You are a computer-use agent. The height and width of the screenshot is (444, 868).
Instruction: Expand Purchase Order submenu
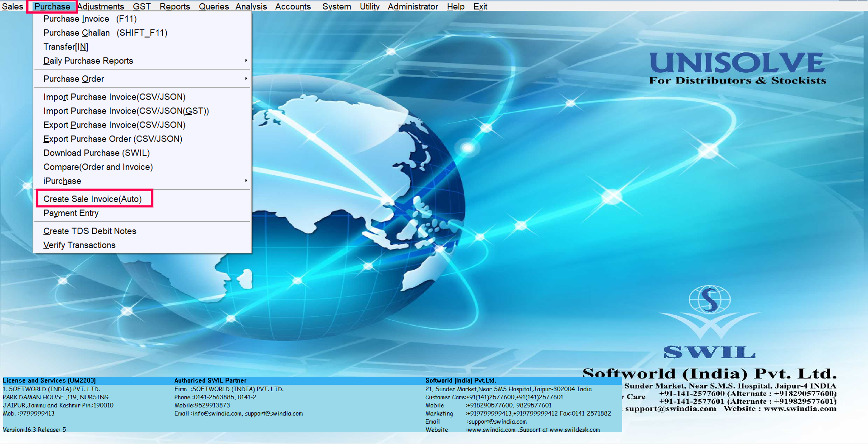tap(142, 79)
